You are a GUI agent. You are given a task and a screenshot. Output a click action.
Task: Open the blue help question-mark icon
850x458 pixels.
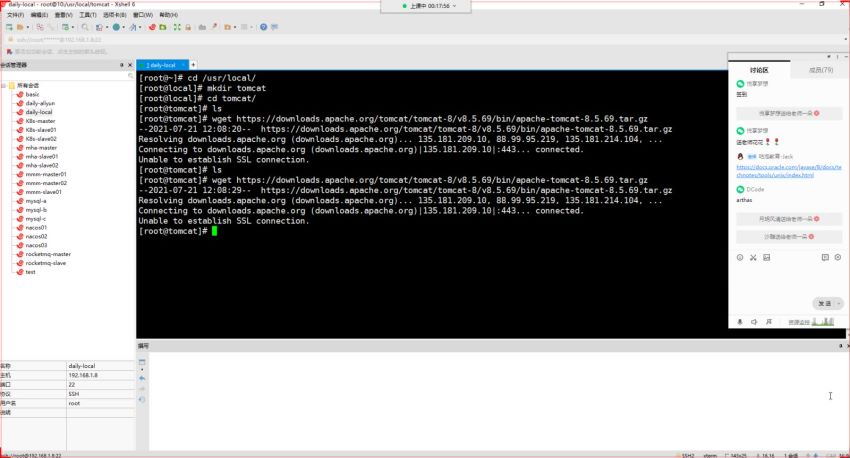[263, 27]
